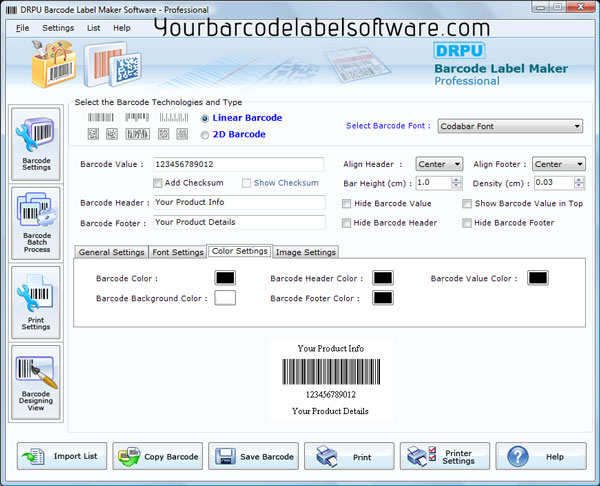Switch to the Font Settings tab
The width and height of the screenshot is (600, 486).
point(178,252)
